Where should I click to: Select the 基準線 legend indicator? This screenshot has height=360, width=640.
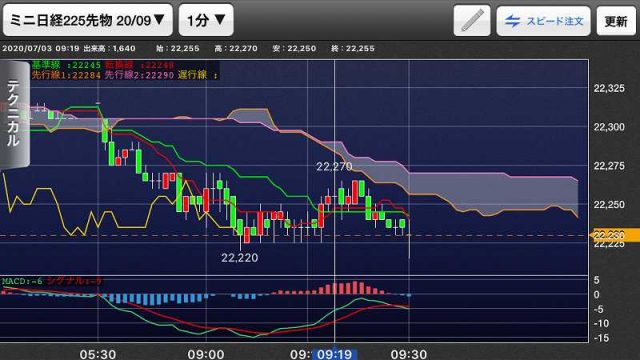point(66,65)
